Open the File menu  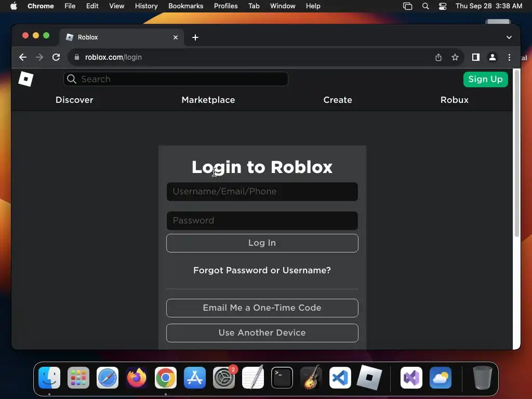(70, 6)
